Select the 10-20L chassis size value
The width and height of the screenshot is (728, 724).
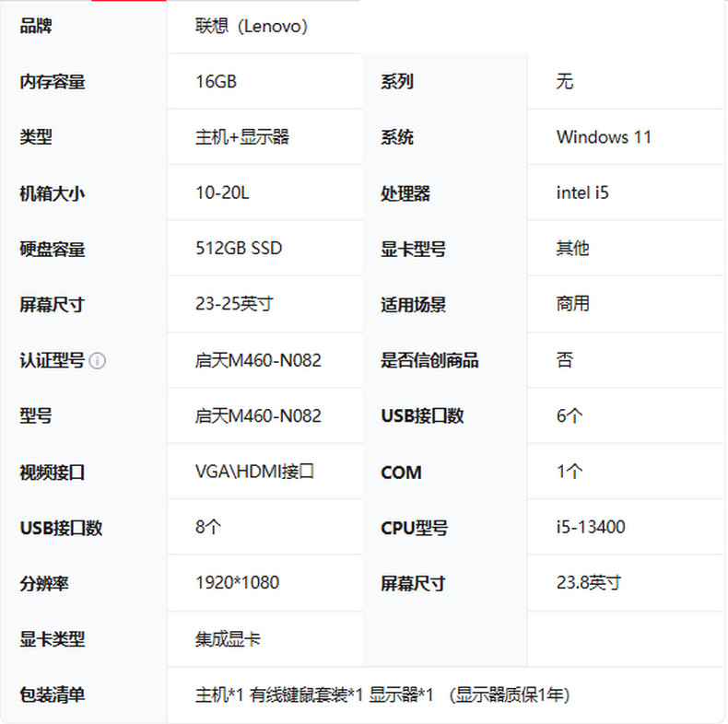pos(222,193)
